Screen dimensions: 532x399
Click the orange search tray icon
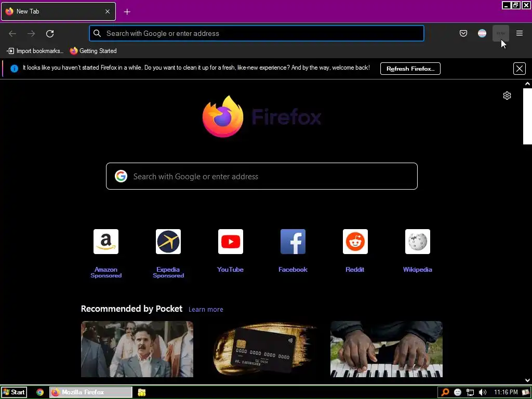(x=445, y=392)
